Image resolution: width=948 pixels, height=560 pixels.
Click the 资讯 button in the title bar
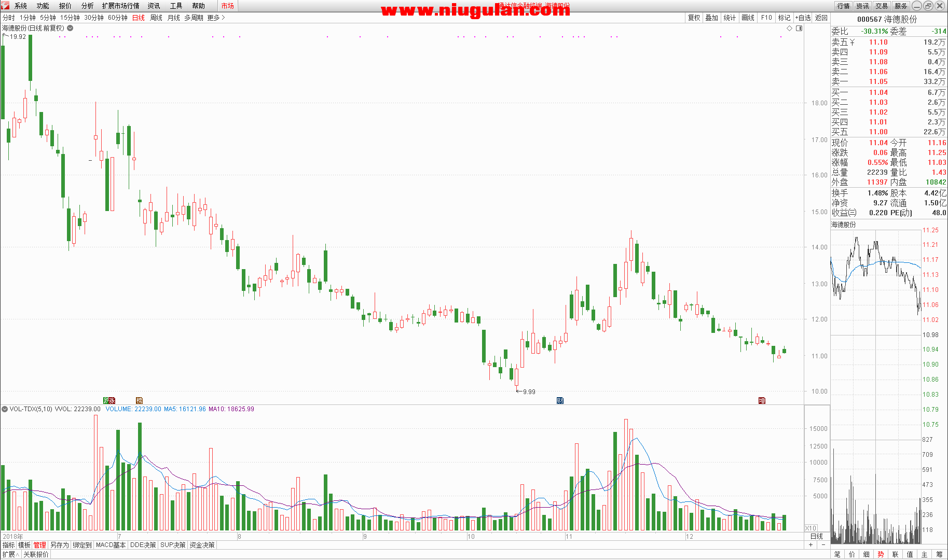pos(863,6)
